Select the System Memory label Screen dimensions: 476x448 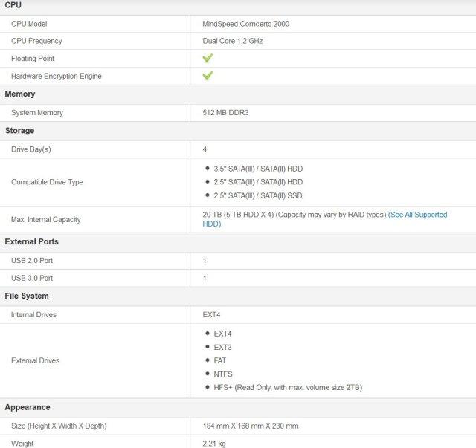coord(37,113)
